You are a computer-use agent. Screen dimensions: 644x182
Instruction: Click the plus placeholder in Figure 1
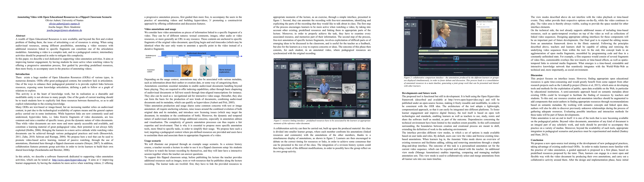coord(322,113)
